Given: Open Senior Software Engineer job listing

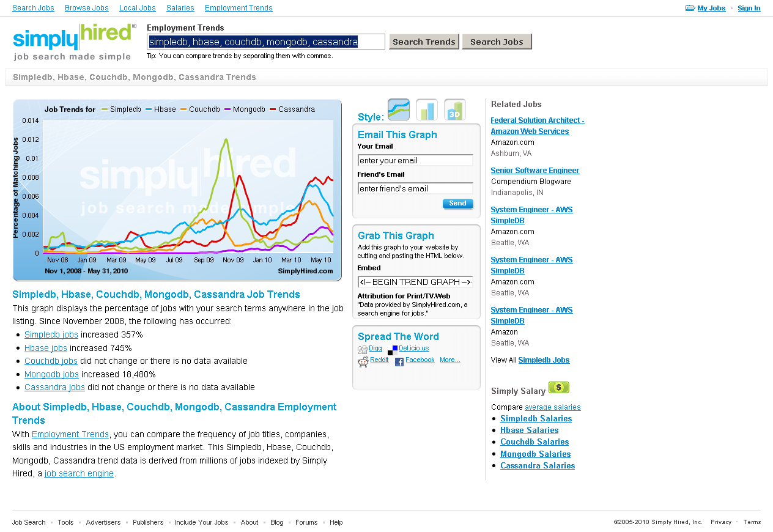Looking at the screenshot, I should tap(535, 171).
